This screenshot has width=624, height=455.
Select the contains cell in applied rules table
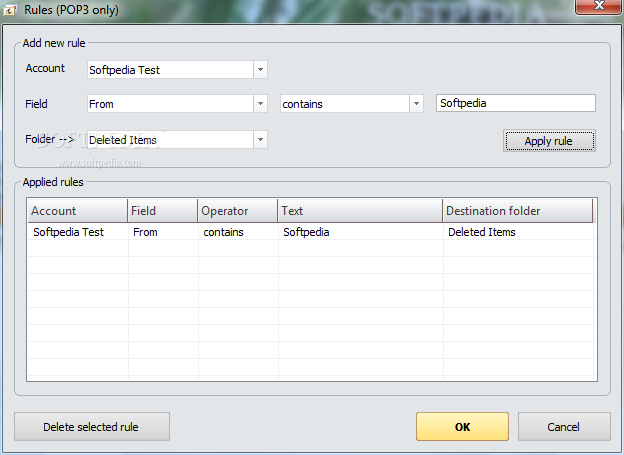[238, 232]
